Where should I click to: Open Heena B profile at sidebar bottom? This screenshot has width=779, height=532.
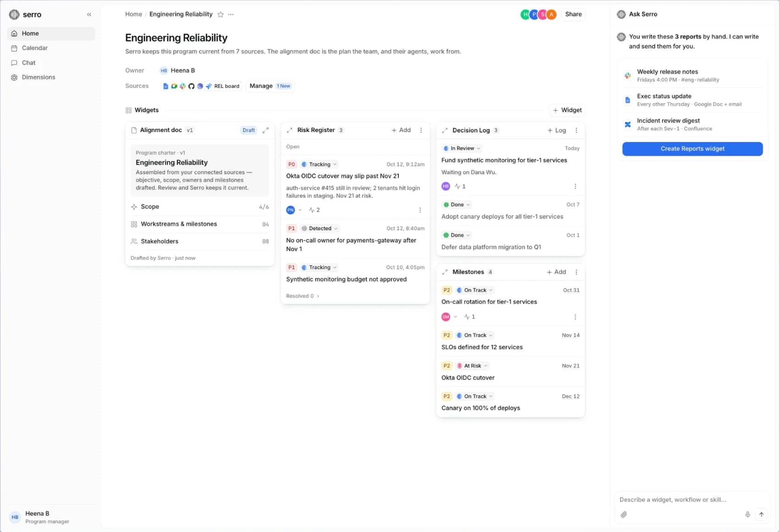(x=50, y=517)
